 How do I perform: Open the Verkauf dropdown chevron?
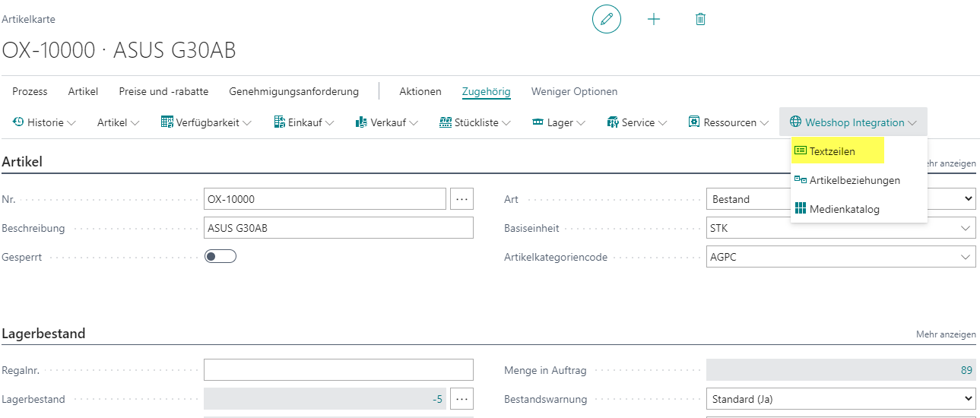(x=414, y=122)
